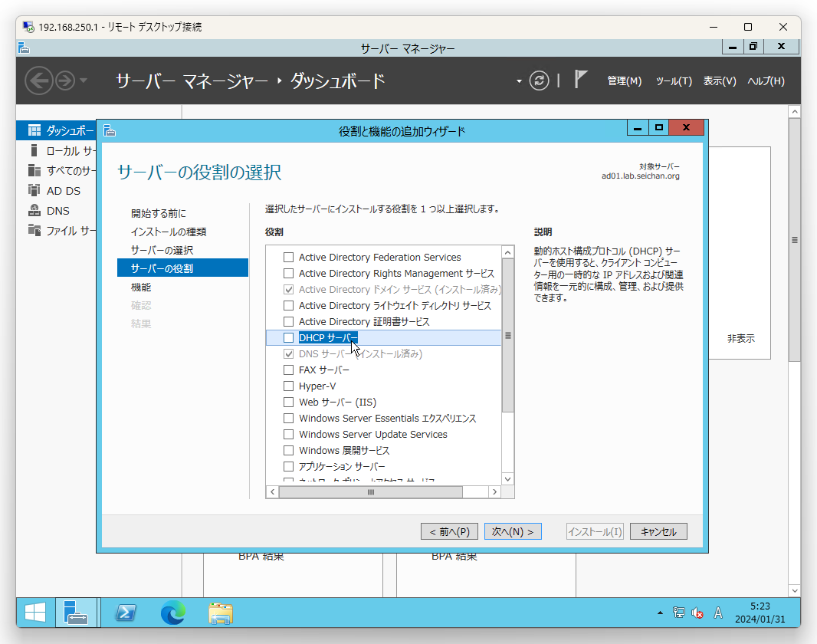
Task: Click the 非表示 link in Server Manager
Action: pyautogui.click(x=741, y=339)
